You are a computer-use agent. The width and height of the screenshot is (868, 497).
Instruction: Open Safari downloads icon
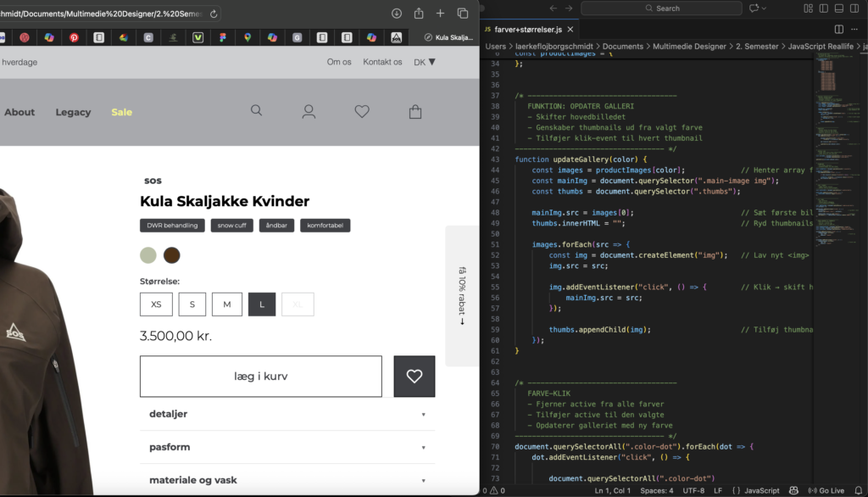pyautogui.click(x=397, y=14)
